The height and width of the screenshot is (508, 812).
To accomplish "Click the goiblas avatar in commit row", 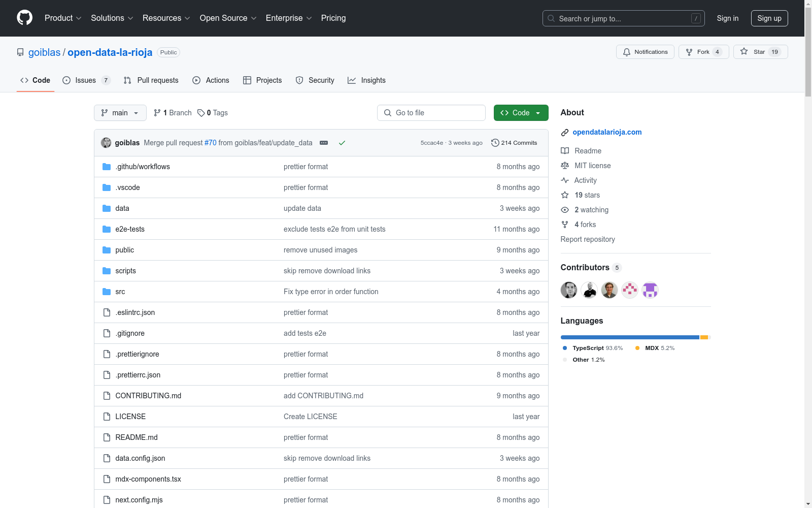I will pyautogui.click(x=106, y=143).
